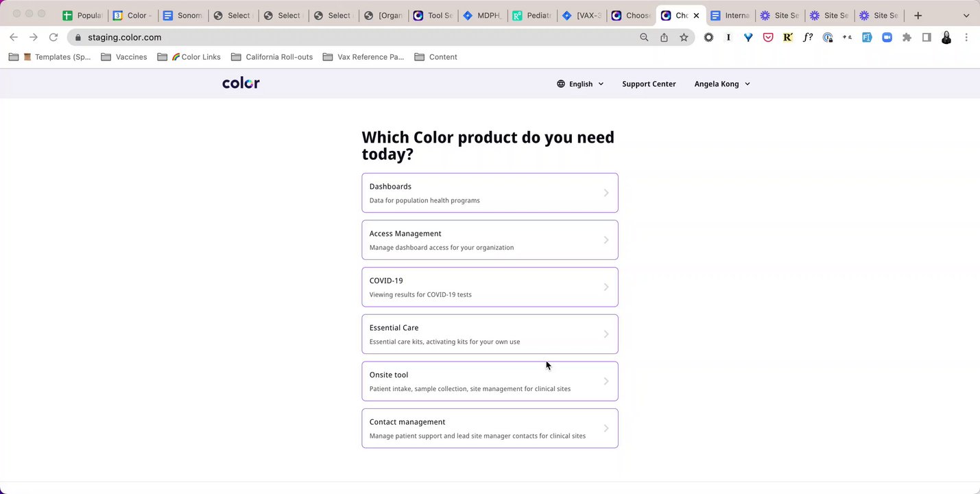Open the Support Center link
The width and height of the screenshot is (980, 494).
[x=649, y=84]
